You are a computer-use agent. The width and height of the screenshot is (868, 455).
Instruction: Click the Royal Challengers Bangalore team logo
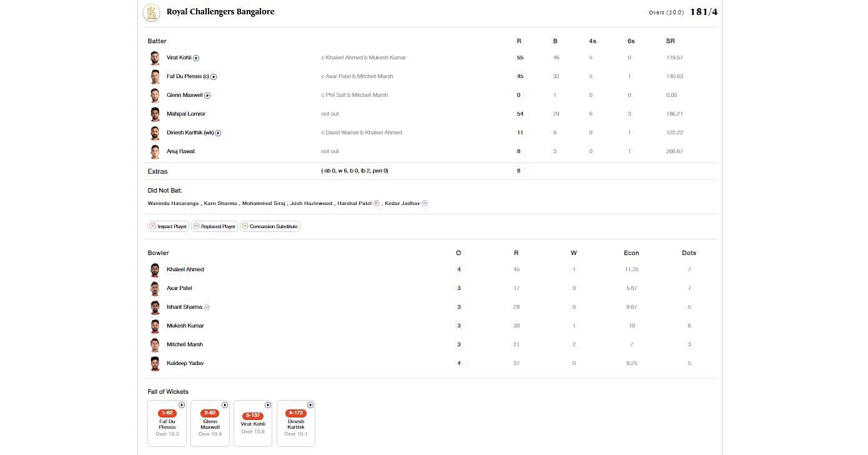[x=151, y=12]
